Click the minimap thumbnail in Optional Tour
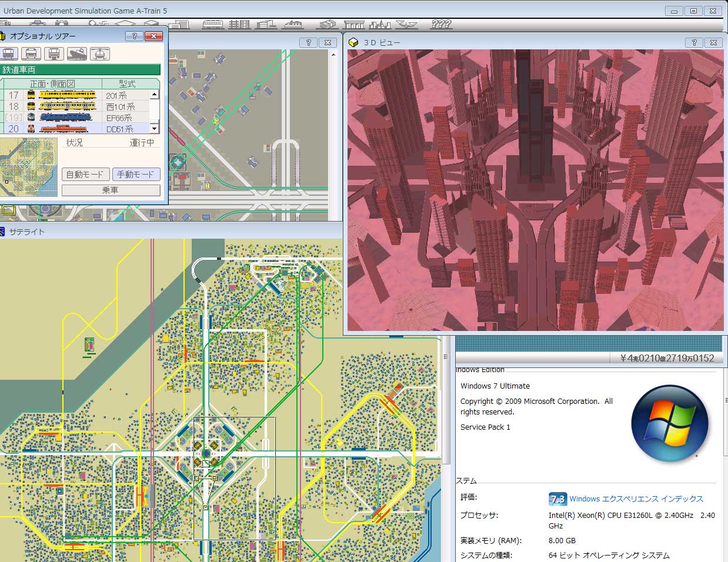The height and width of the screenshot is (562, 728). pyautogui.click(x=29, y=167)
